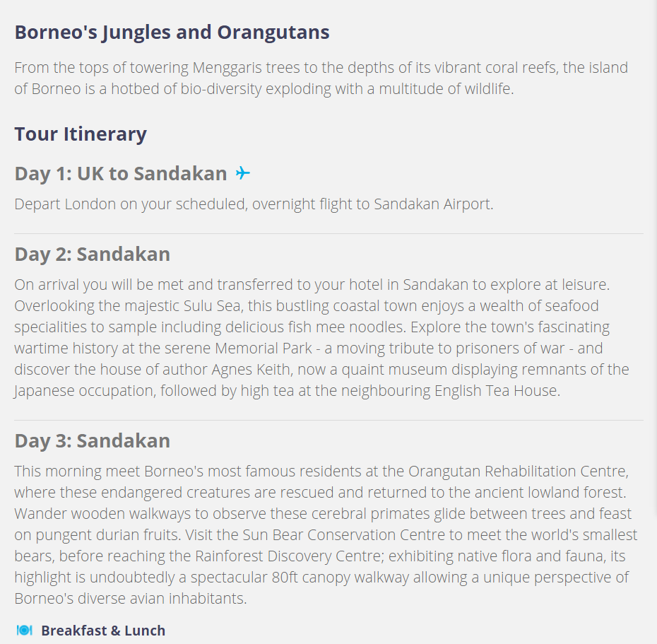Expand the Day 3: Sandakan section heading

(92, 440)
